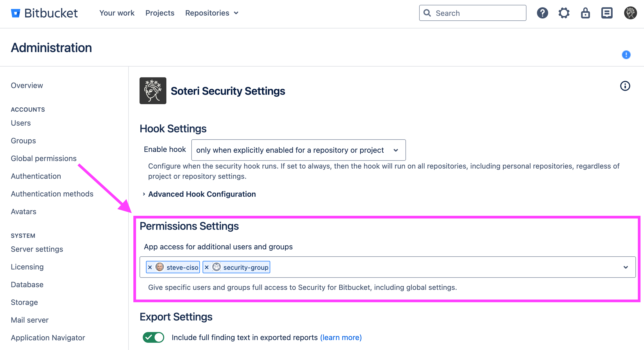Click the Bitbucket logo icon
The image size is (644, 350).
tap(16, 13)
